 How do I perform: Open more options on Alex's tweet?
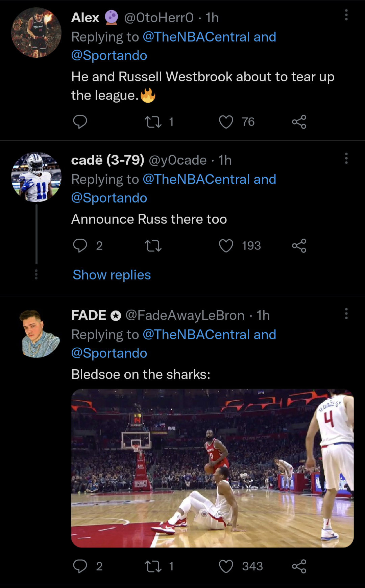pyautogui.click(x=346, y=15)
